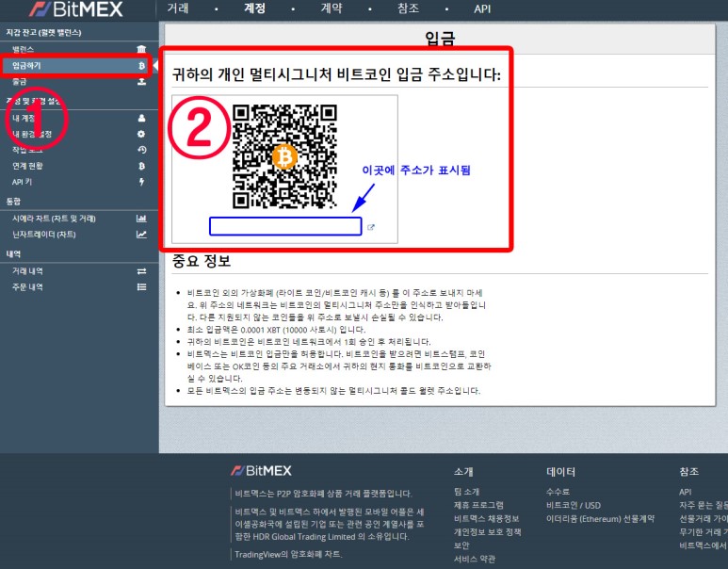Open the 보안 footer link

pos(461,545)
